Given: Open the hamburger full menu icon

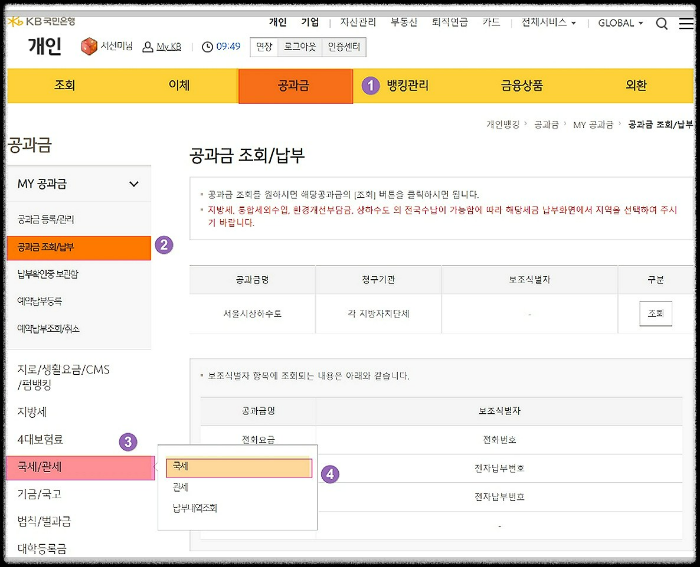Looking at the screenshot, I should coord(686,23).
